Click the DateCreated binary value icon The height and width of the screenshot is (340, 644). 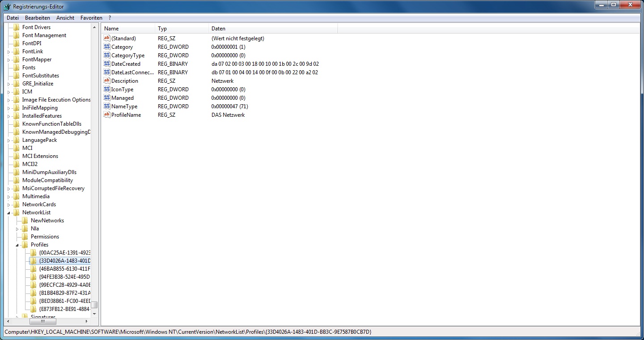(x=107, y=64)
